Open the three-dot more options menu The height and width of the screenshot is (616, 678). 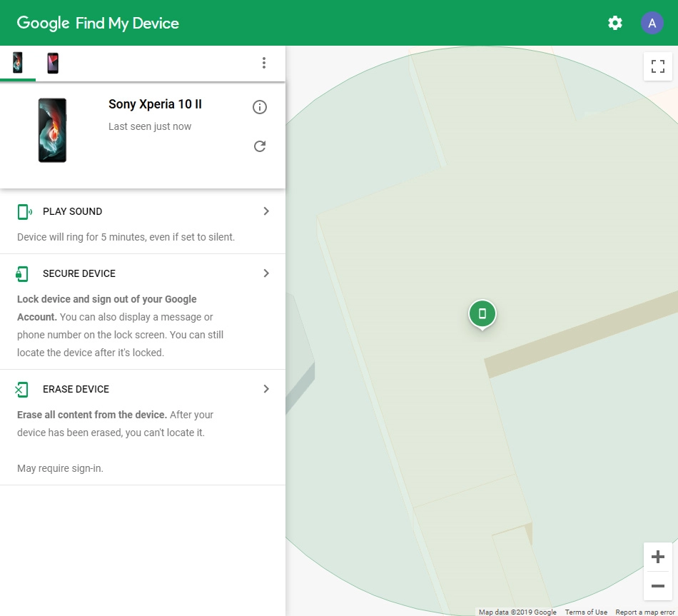coord(264,63)
